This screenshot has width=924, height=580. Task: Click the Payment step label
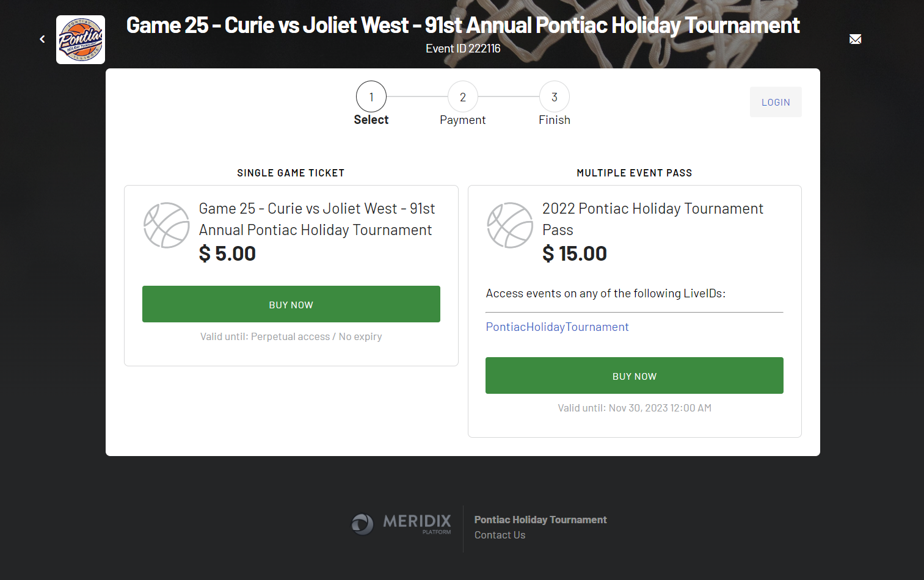(463, 120)
